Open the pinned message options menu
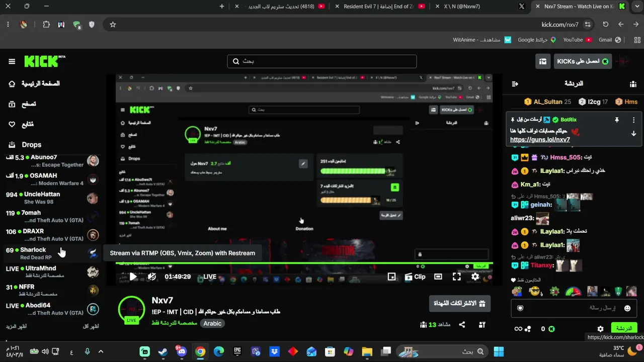The width and height of the screenshot is (644, 362). tap(633, 120)
